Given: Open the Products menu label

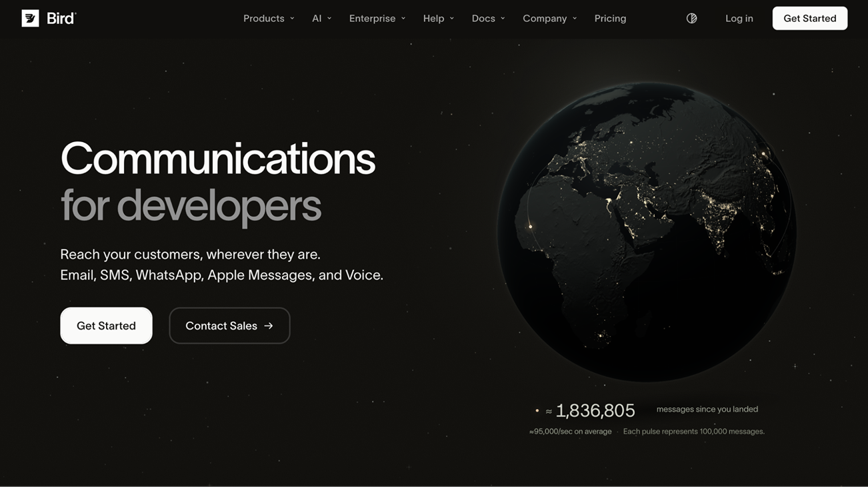Looking at the screenshot, I should tap(263, 19).
